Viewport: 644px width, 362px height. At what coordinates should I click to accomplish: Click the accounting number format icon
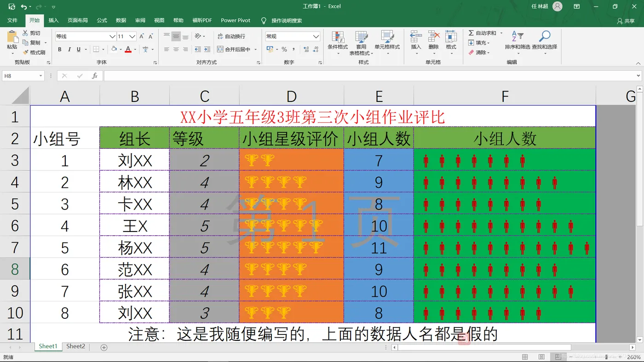[270, 49]
